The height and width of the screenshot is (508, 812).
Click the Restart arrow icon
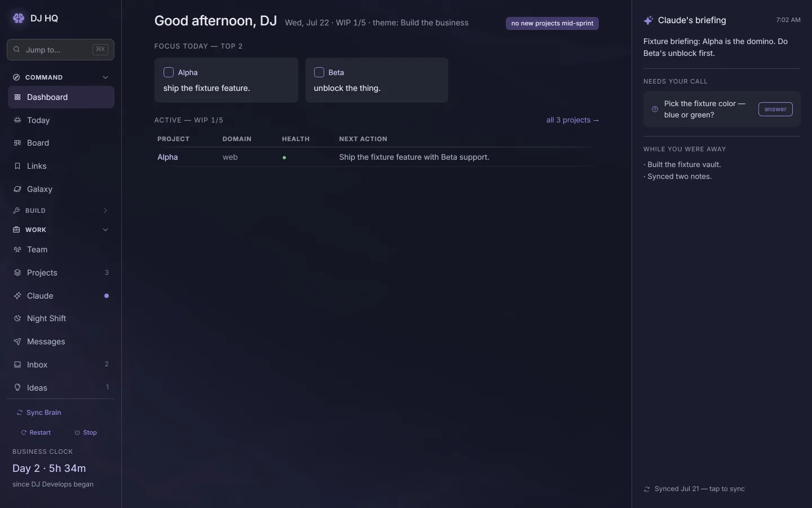[x=24, y=433]
